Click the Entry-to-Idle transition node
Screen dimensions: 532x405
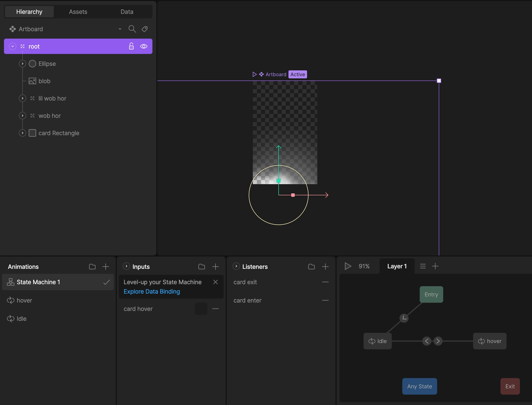[404, 318]
